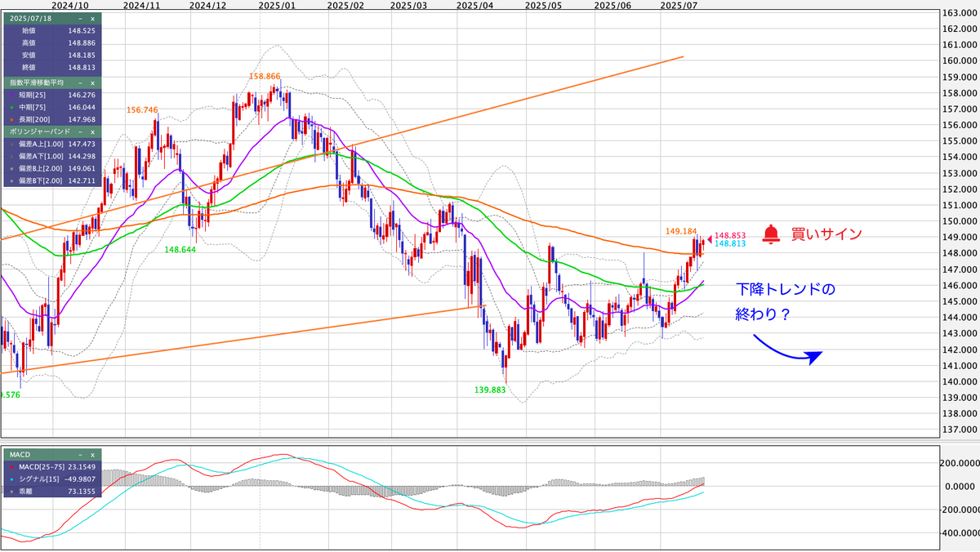The image size is (980, 552).
Task: Click the 156.746 peak price label
Action: point(143,109)
